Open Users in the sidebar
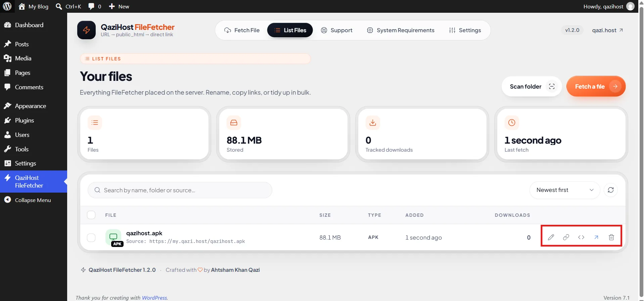This screenshot has width=644, height=301. point(34,135)
